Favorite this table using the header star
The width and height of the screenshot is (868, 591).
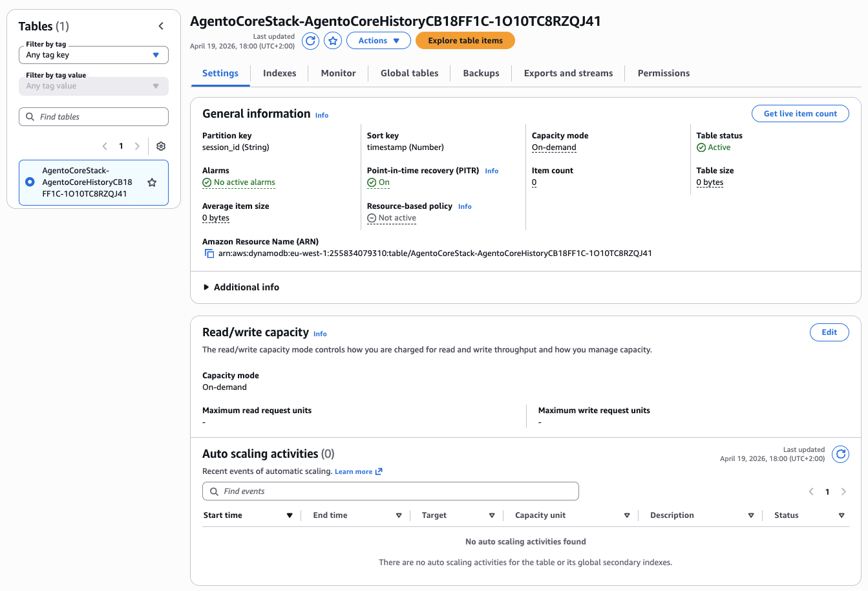(x=333, y=41)
